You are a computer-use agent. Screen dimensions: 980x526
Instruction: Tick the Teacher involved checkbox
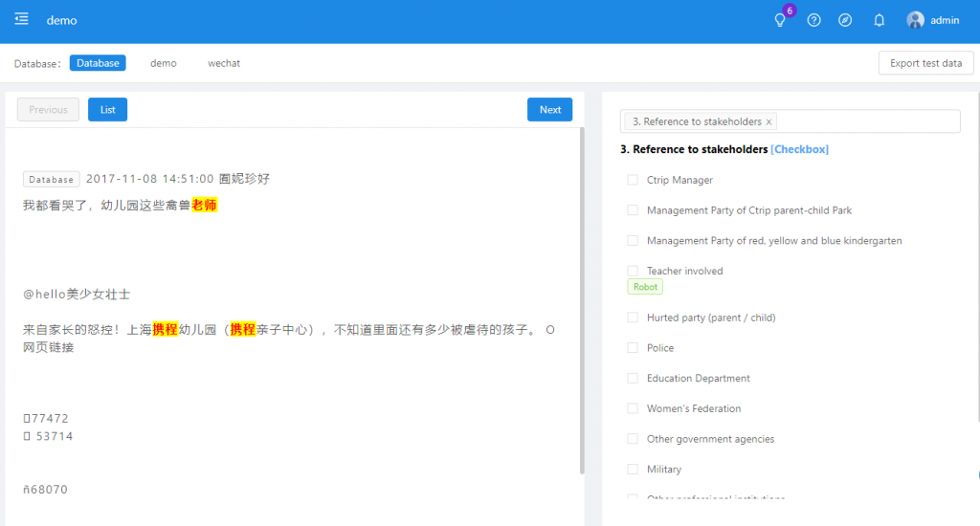pos(633,272)
